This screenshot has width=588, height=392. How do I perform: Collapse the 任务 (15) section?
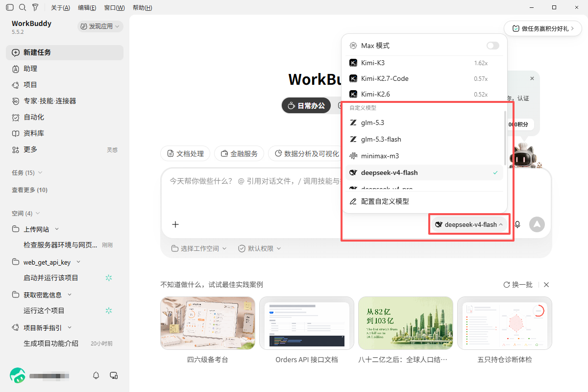(27, 172)
